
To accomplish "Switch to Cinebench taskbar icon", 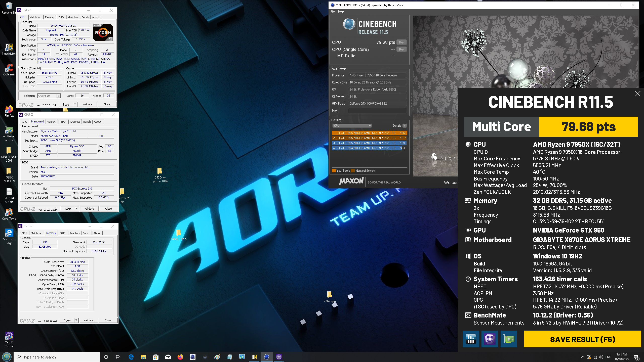I will pos(267,357).
